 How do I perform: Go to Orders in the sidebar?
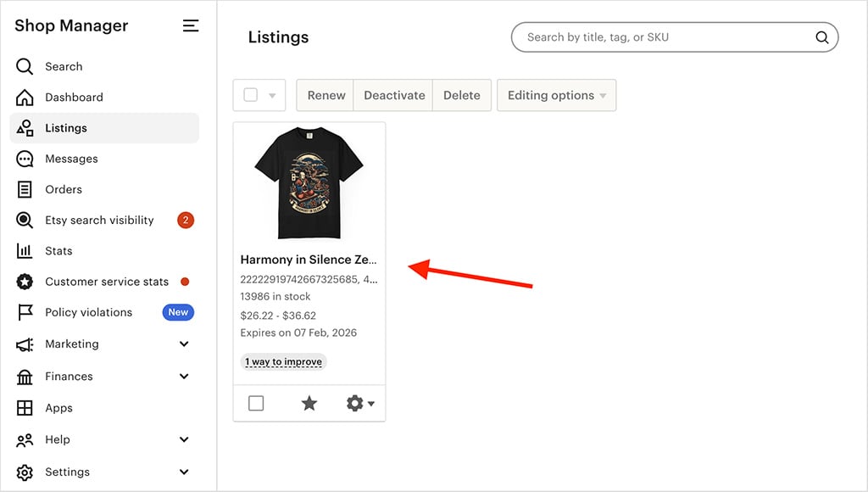64,189
